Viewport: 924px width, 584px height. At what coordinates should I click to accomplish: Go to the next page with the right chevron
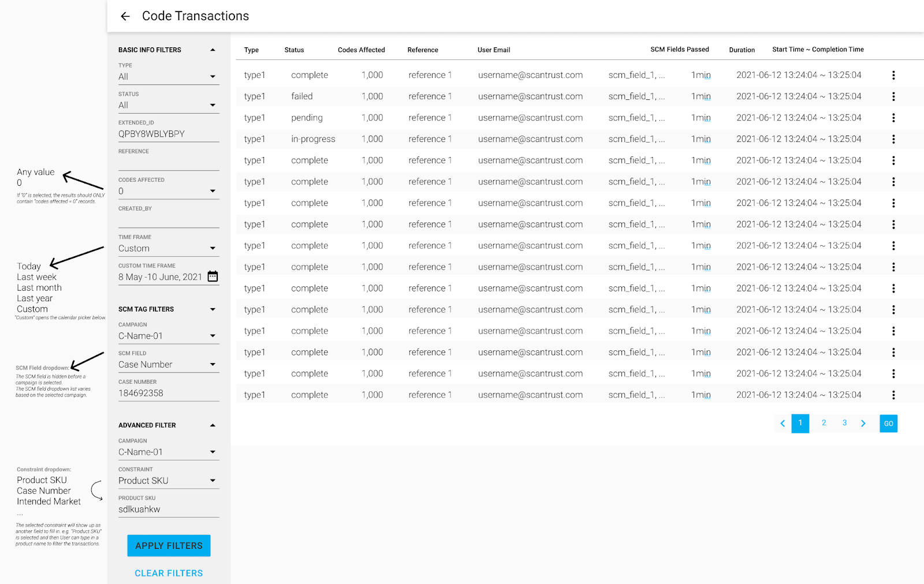(863, 423)
